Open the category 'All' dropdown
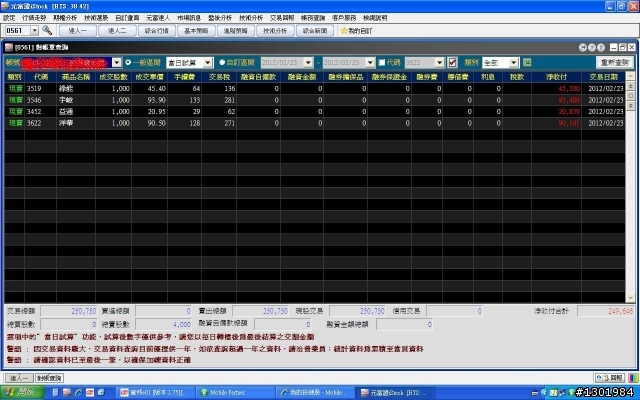The height and width of the screenshot is (400, 640). pos(514,62)
